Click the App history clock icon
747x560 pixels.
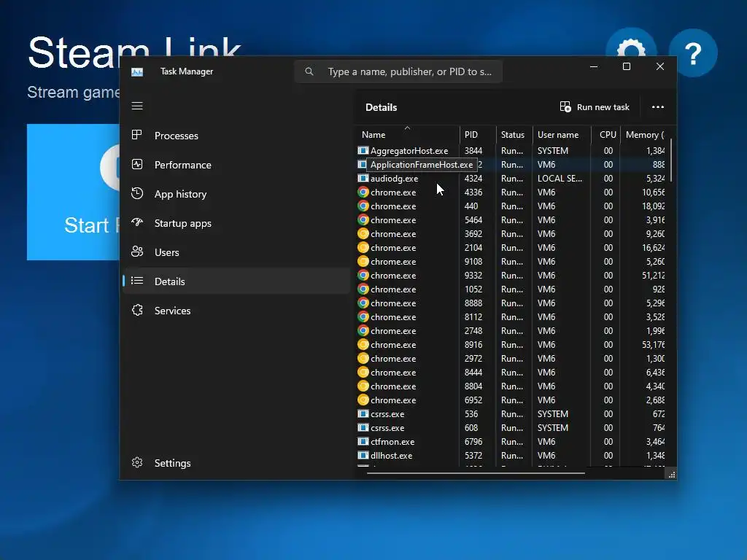(x=136, y=193)
